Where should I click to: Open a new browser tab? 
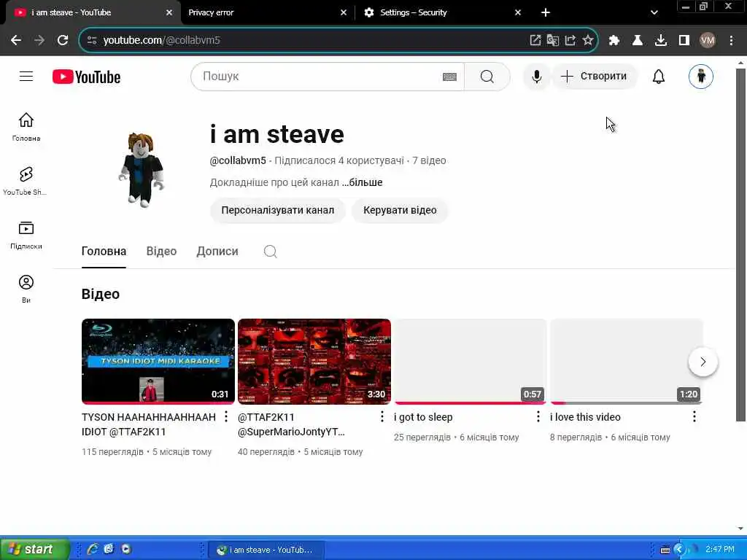pos(546,13)
